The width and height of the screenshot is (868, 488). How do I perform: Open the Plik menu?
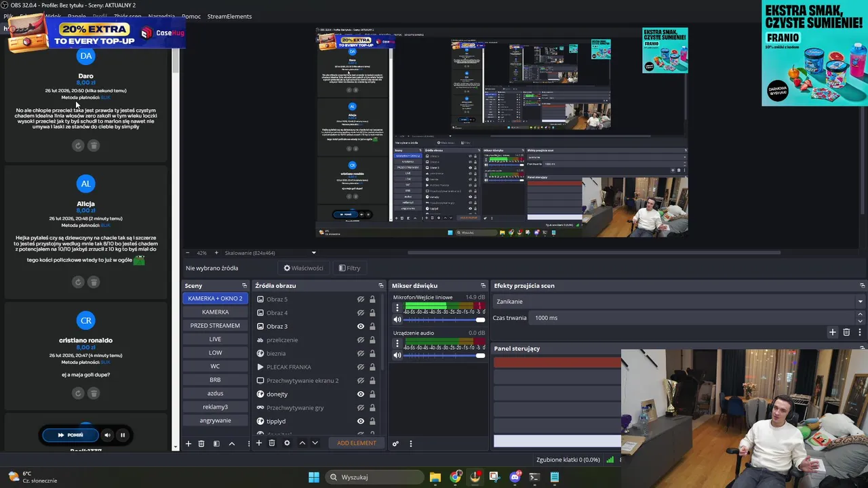tap(8, 16)
